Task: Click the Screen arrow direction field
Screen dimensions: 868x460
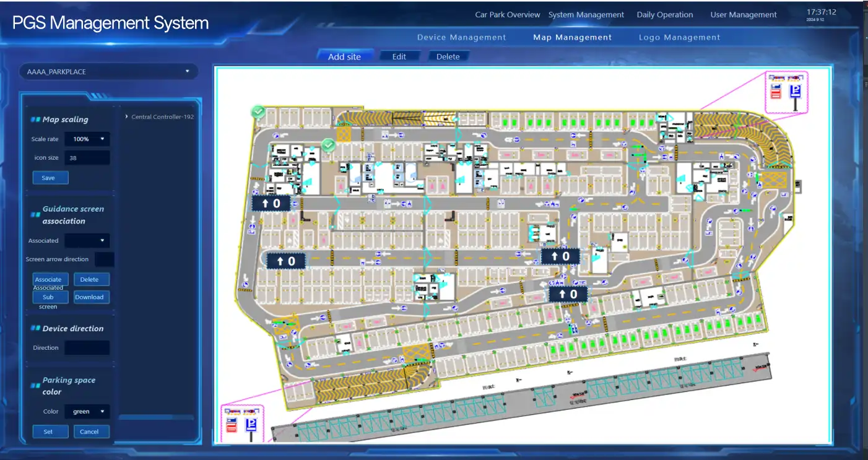Action: coord(105,259)
